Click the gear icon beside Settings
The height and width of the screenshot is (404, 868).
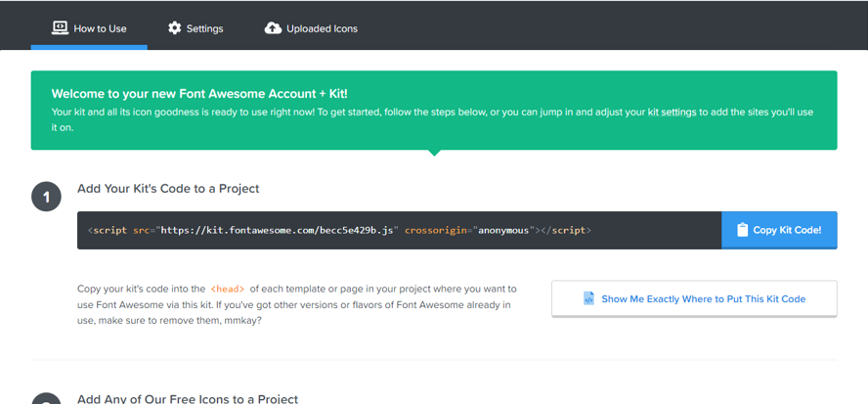coord(175,28)
